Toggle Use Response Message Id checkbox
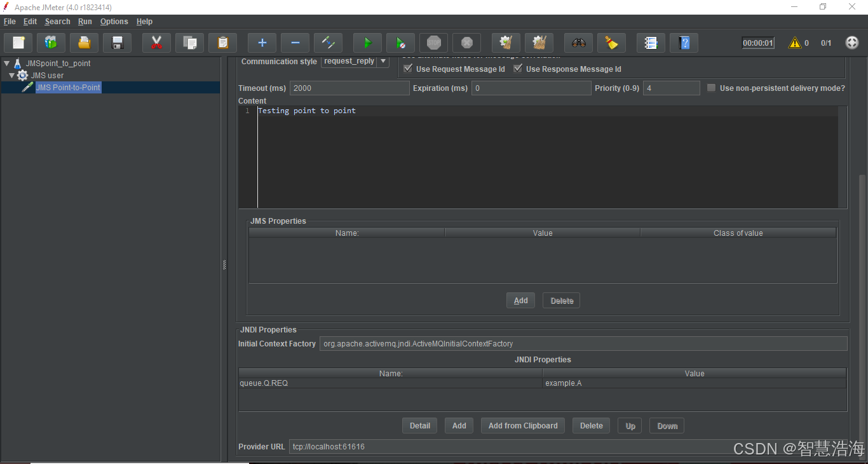Viewport: 868px width, 464px height. coord(518,69)
